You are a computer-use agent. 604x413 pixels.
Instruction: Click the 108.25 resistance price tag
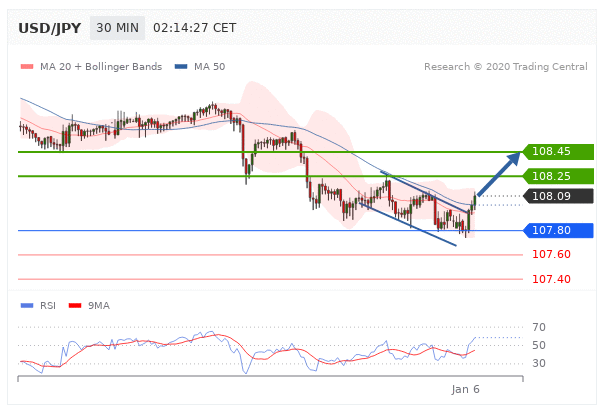tap(558, 176)
